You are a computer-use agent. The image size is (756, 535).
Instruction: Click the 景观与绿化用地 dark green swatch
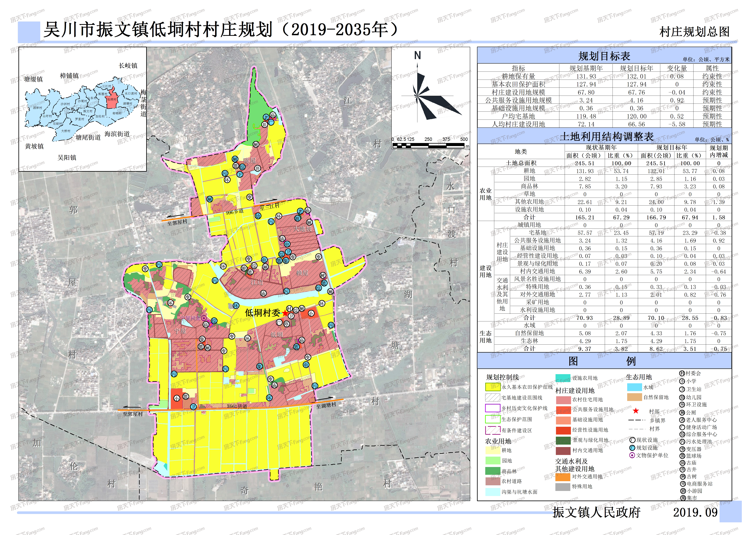[x=563, y=440]
